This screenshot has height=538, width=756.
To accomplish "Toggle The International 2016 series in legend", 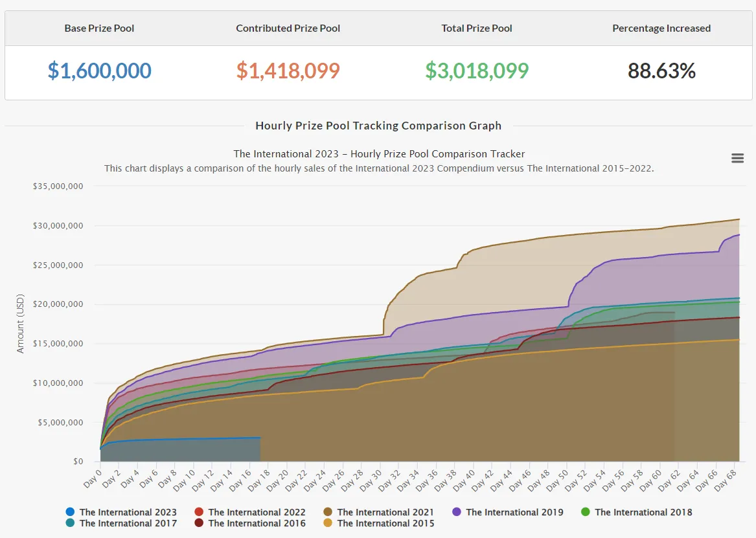I will (250, 523).
